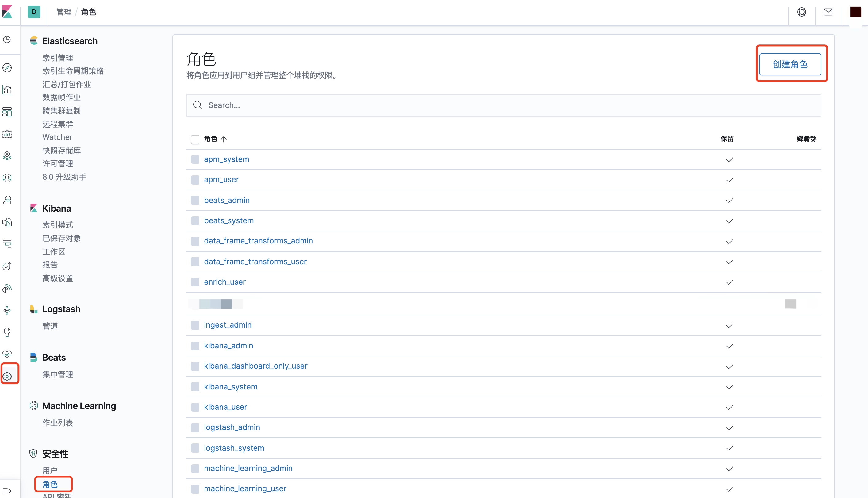868x498 pixels.
Task: Open the newsfeed envelope icon in header
Action: click(x=828, y=12)
